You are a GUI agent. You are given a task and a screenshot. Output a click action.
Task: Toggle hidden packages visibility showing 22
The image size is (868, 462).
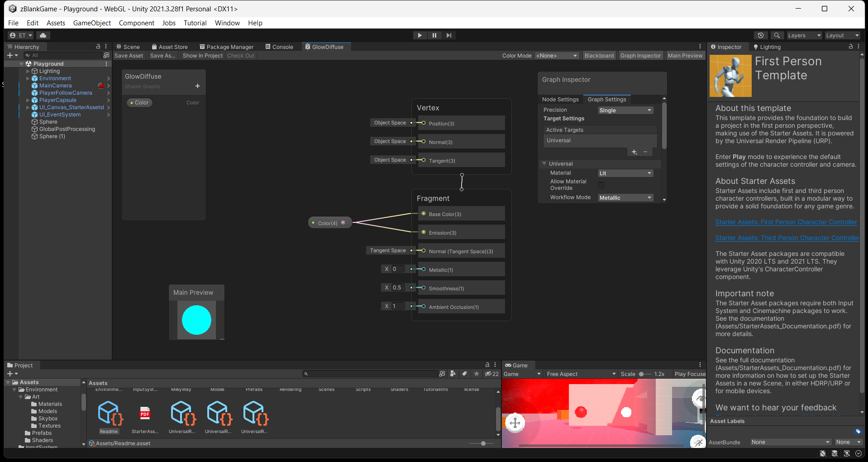point(491,374)
